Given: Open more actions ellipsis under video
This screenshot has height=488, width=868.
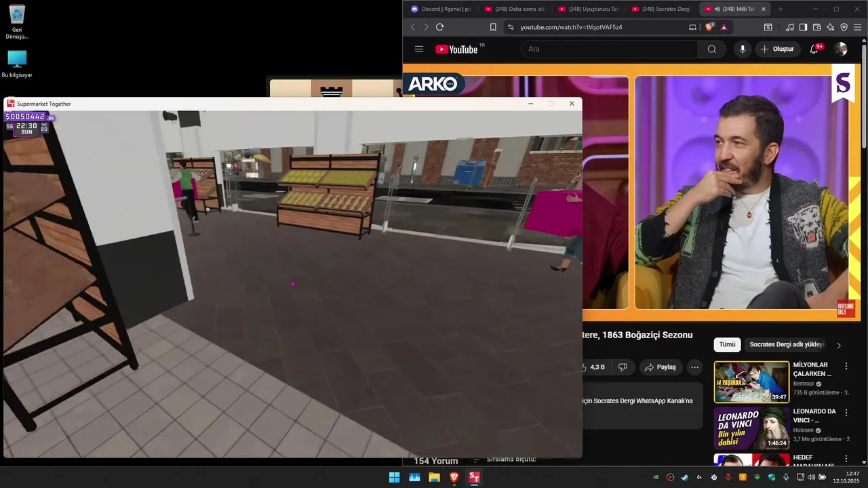Looking at the screenshot, I should (x=694, y=367).
